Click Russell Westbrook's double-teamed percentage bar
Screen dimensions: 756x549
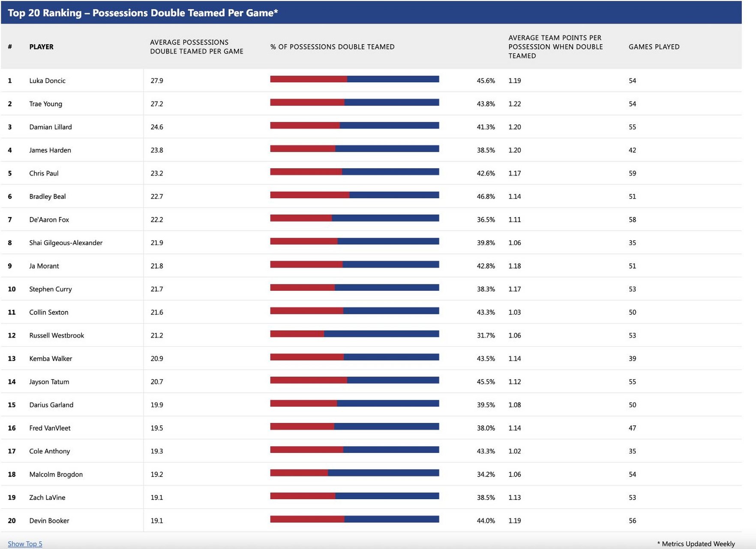[x=354, y=334]
